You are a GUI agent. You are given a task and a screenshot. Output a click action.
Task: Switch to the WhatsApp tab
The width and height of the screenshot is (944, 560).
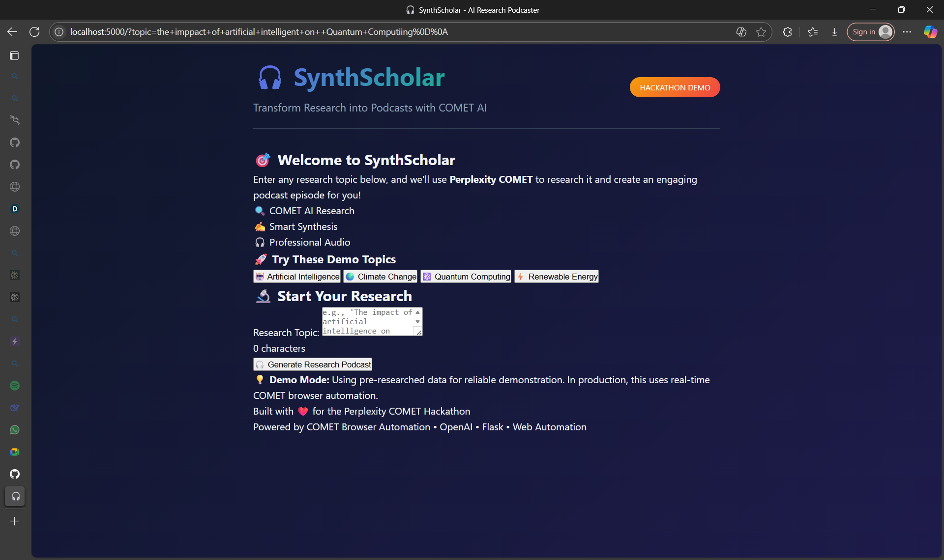[15, 430]
